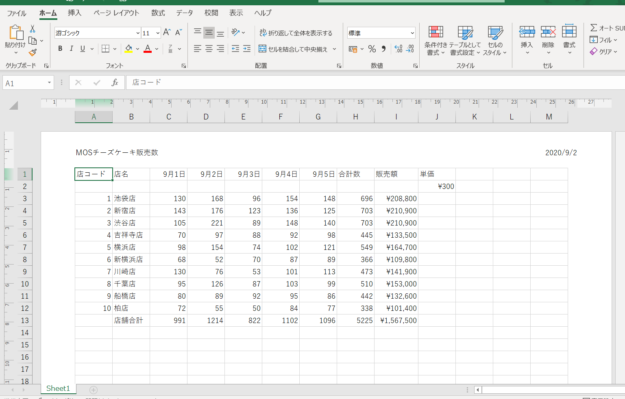The height and width of the screenshot is (399, 625).
Task: Click the increase decimal icon
Action: tap(398, 49)
